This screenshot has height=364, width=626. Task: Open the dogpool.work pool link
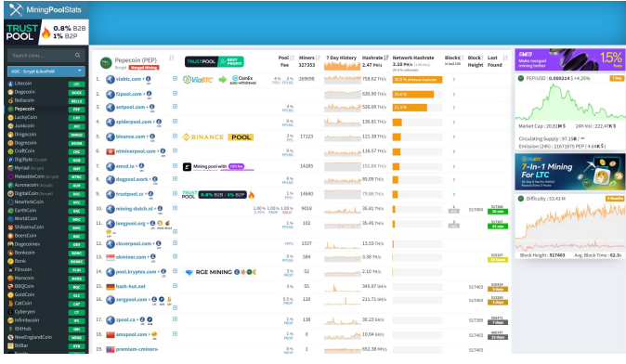132,179
